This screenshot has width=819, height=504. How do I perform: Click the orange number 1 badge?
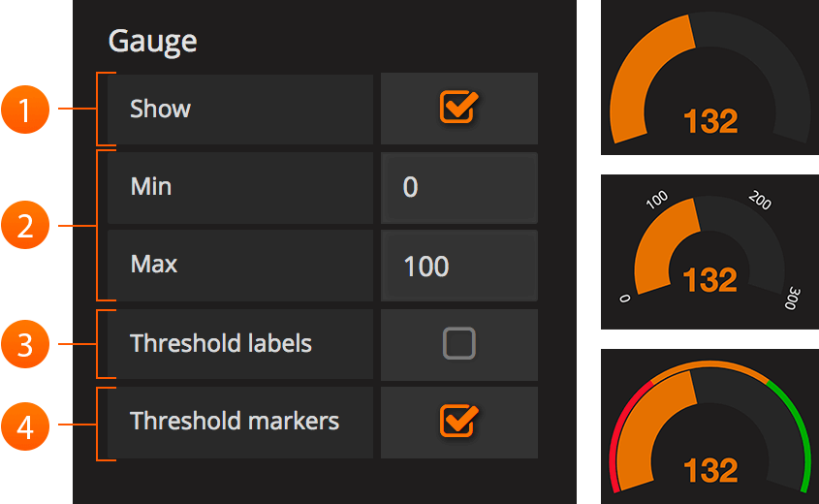point(25,110)
